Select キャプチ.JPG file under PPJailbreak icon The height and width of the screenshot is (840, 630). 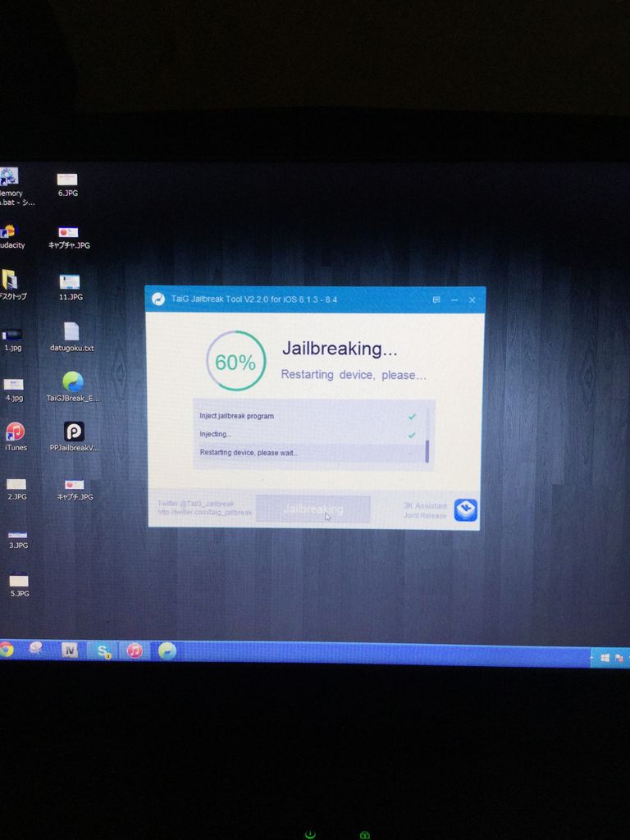tap(75, 490)
